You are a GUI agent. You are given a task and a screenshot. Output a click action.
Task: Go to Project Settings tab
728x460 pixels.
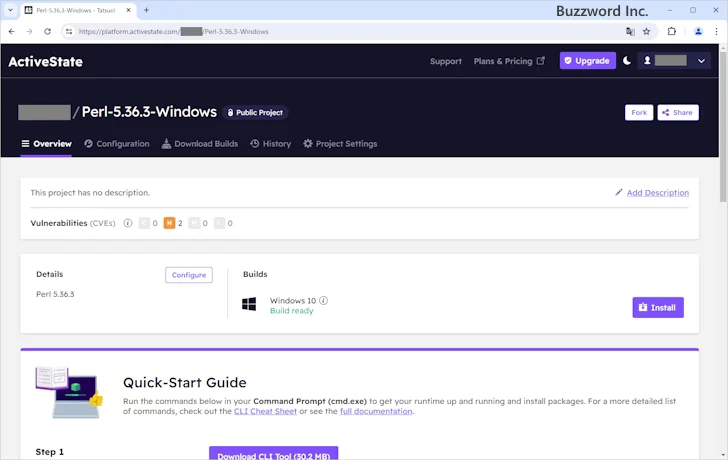click(x=340, y=144)
